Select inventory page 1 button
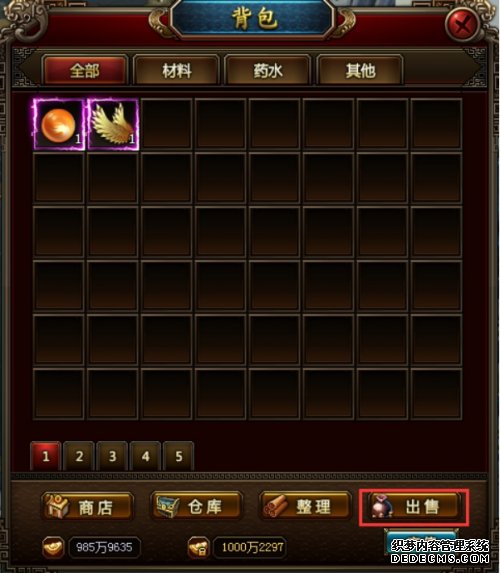The width and height of the screenshot is (500, 573). [x=46, y=456]
